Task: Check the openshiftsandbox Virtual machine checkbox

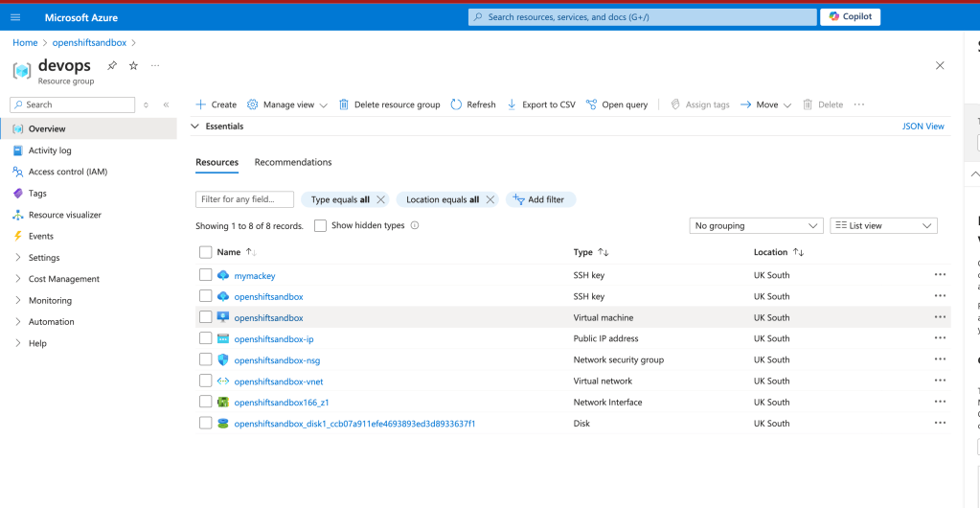Action: [206, 317]
